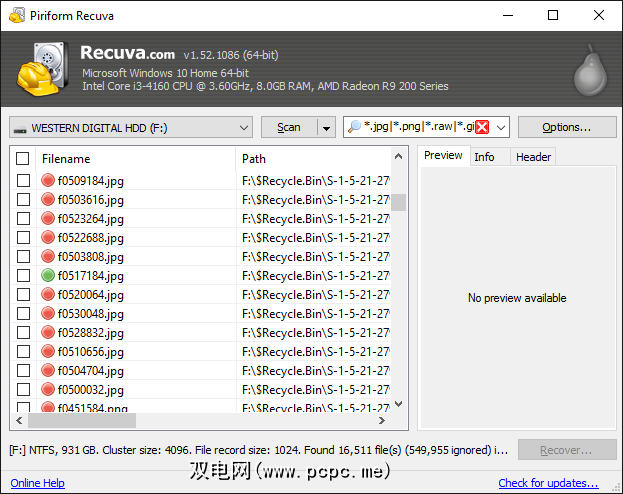The width and height of the screenshot is (623, 494).
Task: Click the red status icon for f0530048.jpg
Action: tap(48, 313)
